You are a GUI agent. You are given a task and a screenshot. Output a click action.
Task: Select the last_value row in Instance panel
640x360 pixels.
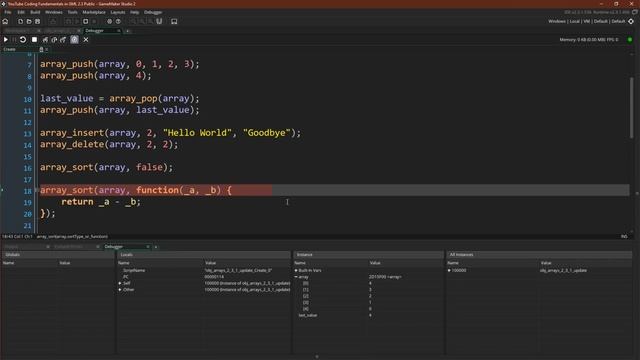tap(369, 316)
